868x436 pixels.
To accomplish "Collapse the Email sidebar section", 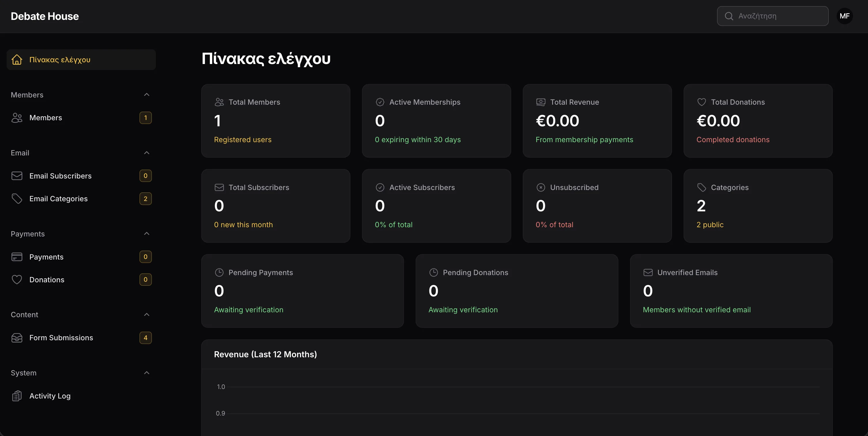I will coord(147,153).
